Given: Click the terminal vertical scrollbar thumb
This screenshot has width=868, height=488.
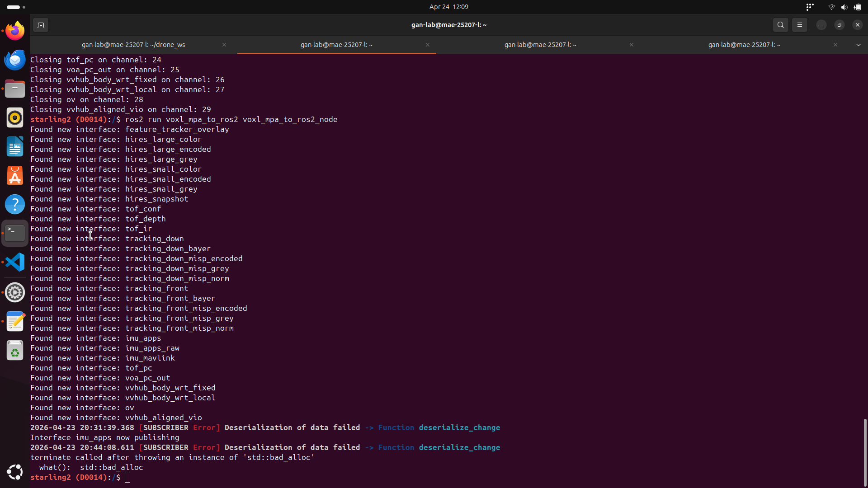Looking at the screenshot, I should 865,452.
